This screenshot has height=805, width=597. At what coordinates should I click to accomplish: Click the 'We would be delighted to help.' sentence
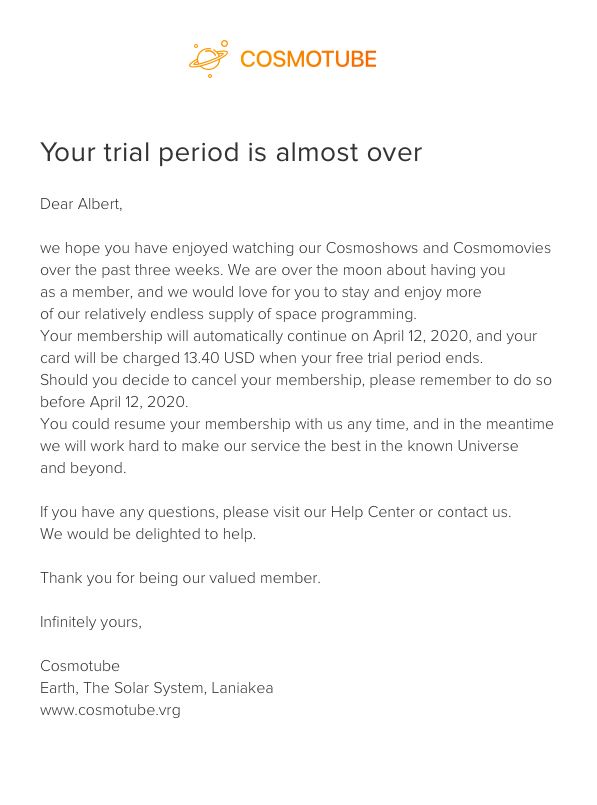coord(148,534)
